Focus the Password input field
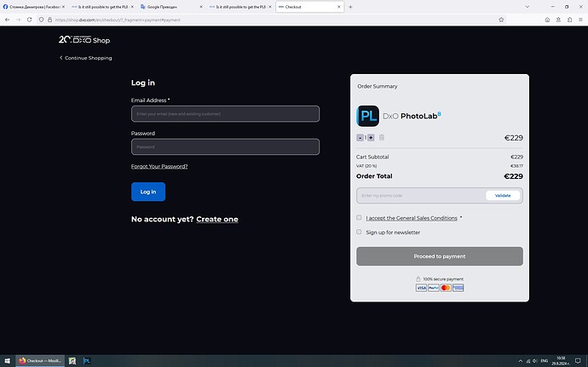This screenshot has height=367, width=588. coord(225,146)
